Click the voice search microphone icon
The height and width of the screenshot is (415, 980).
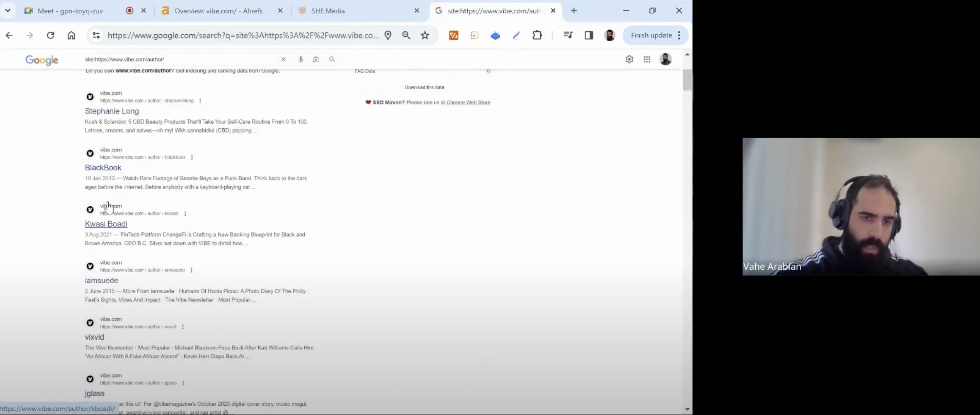click(x=300, y=59)
